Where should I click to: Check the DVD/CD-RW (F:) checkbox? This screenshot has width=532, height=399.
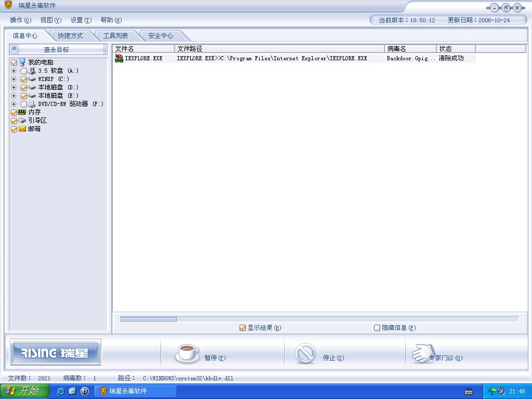[x=24, y=104]
